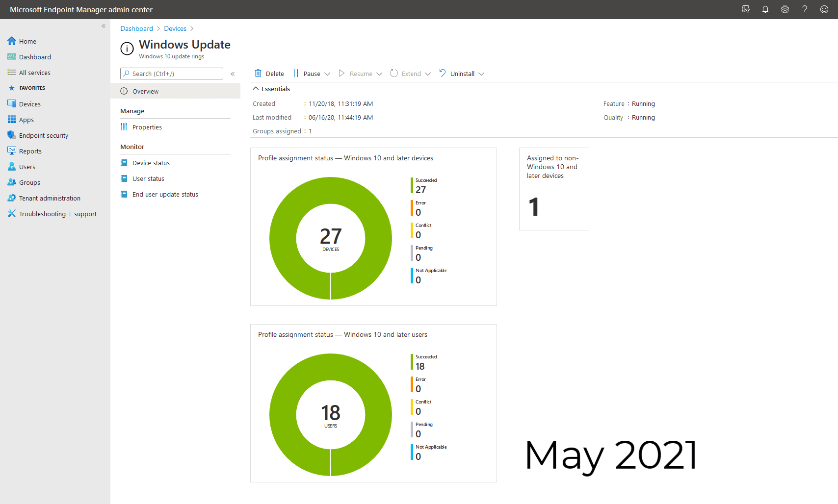The image size is (838, 504).
Task: Click the User status report icon
Action: (124, 178)
